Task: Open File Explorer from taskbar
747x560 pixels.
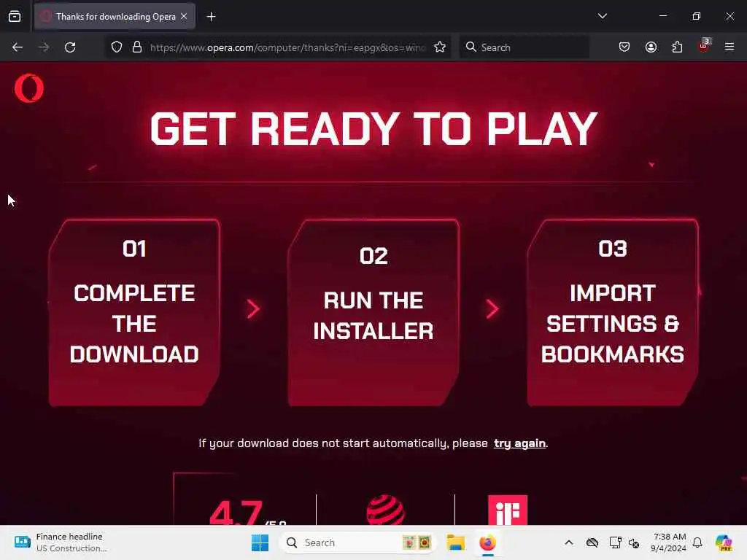Action: pos(455,542)
